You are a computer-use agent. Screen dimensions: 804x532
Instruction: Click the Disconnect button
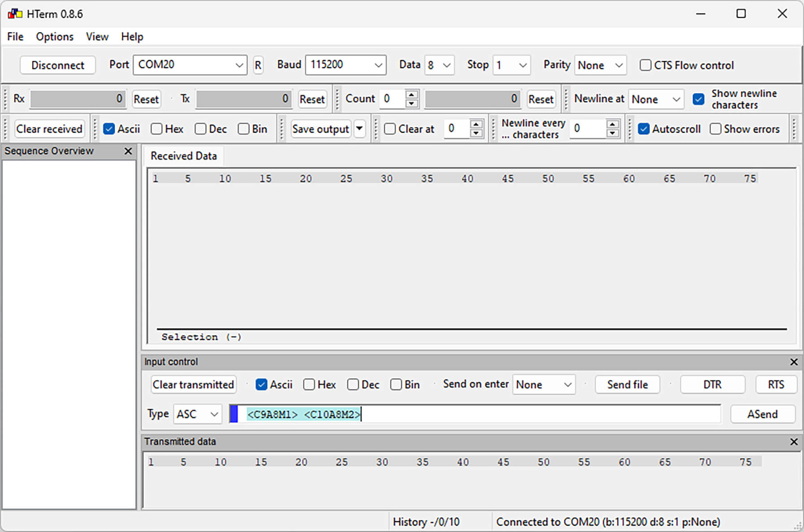(58, 65)
